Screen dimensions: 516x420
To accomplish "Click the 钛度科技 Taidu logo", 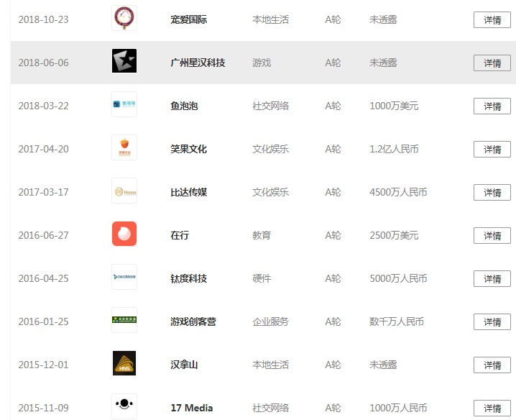I will point(124,277).
